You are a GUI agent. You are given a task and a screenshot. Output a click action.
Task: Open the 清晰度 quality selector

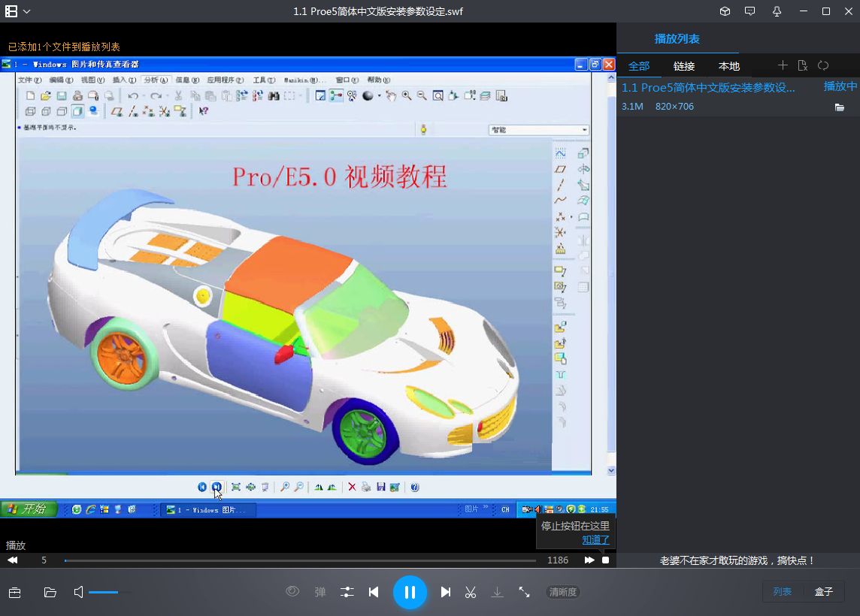tap(562, 591)
